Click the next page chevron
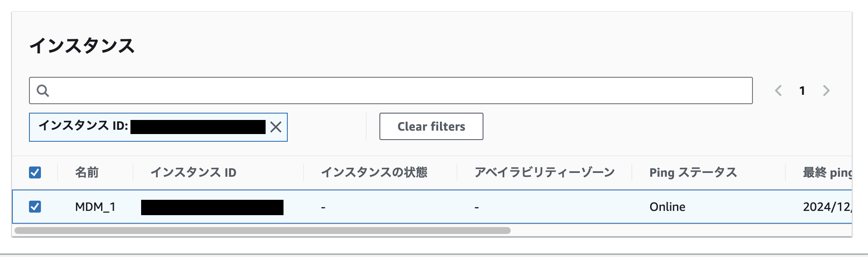This screenshot has width=868, height=257. (x=826, y=91)
